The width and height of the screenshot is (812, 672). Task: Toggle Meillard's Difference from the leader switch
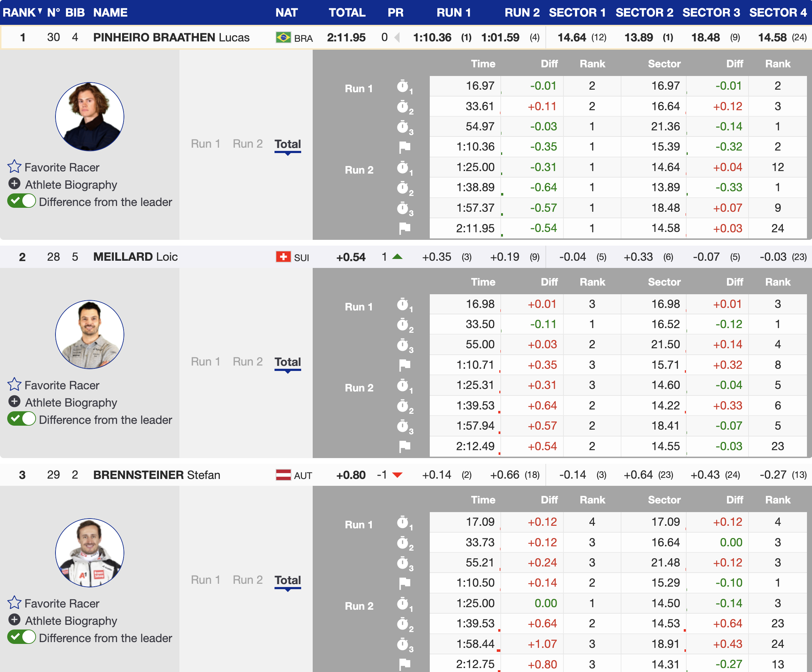point(22,419)
